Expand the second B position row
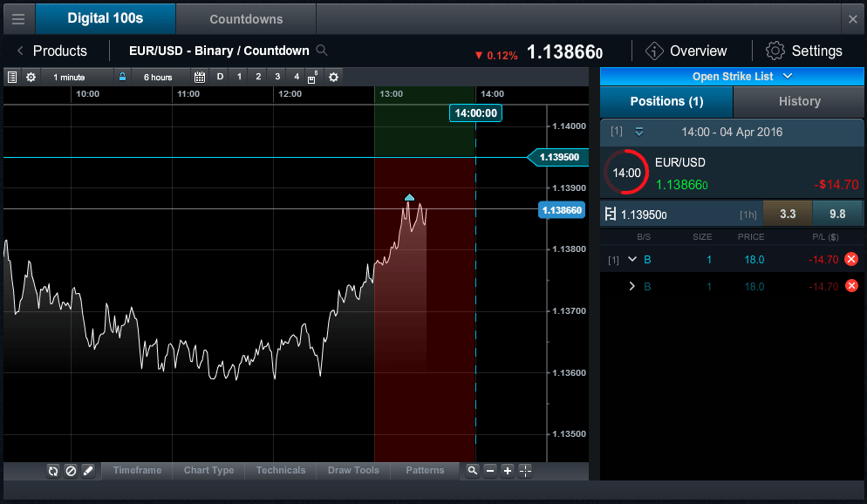The width and height of the screenshot is (867, 504). click(631, 285)
